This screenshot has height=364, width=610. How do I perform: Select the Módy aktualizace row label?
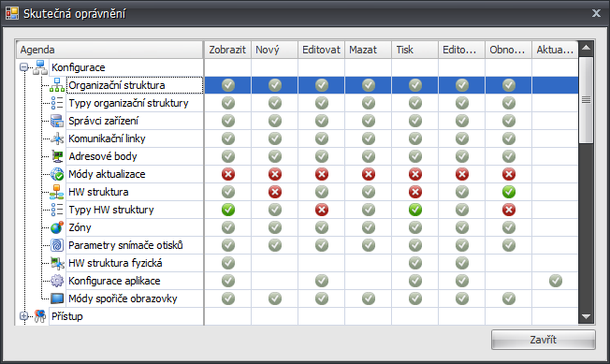click(107, 174)
